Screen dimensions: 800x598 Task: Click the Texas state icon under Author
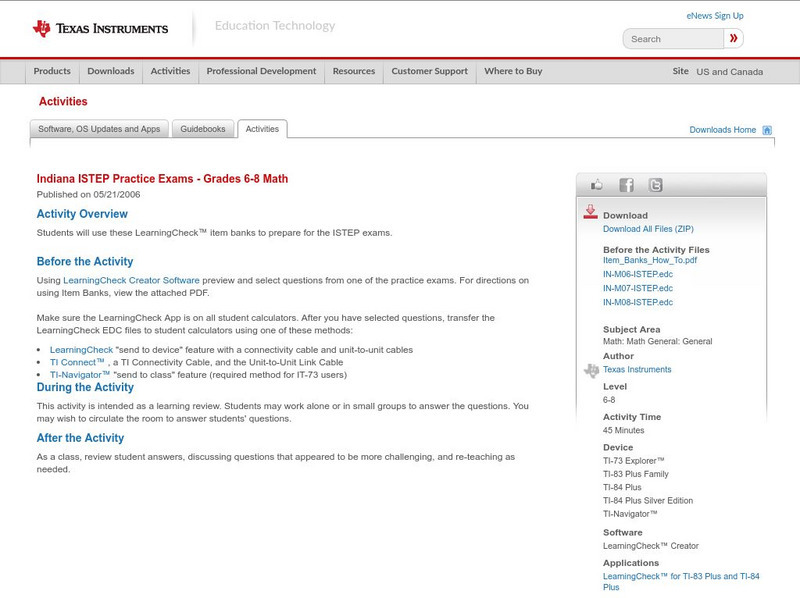click(591, 370)
